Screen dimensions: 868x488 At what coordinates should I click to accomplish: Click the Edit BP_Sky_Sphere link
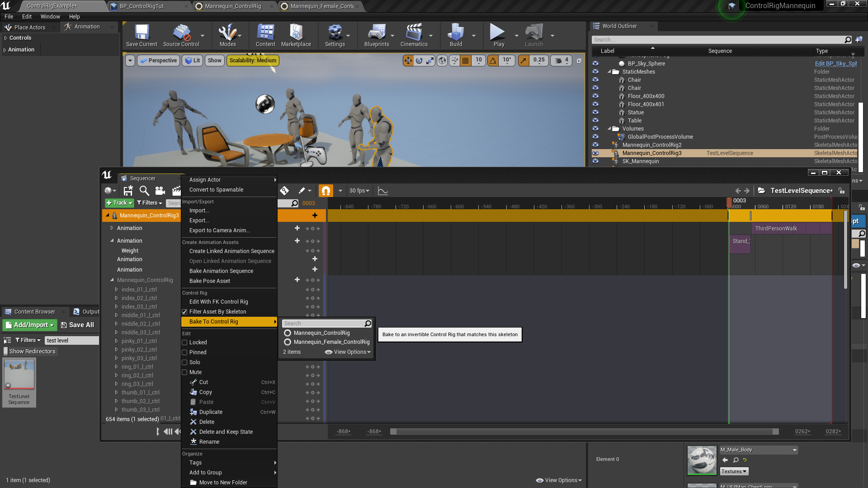click(835, 63)
